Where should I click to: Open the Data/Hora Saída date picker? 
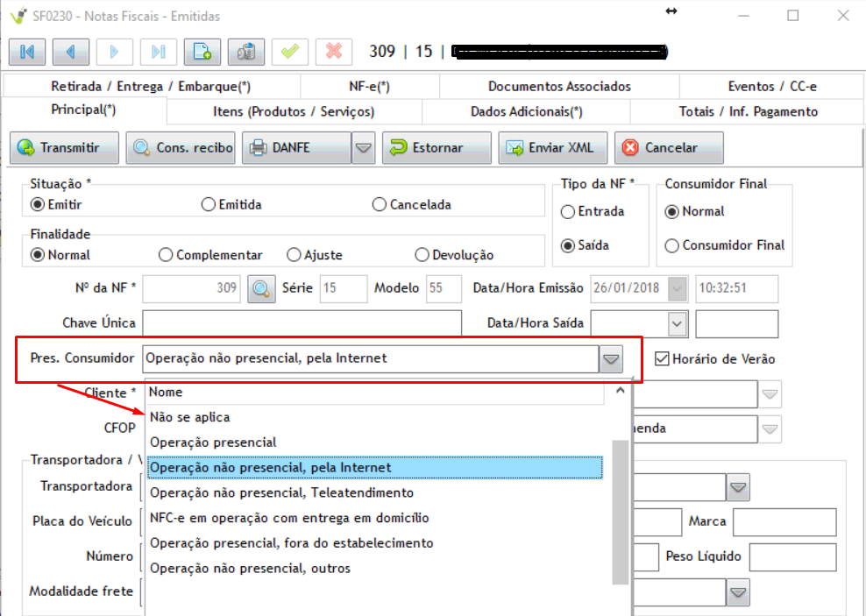(x=677, y=323)
